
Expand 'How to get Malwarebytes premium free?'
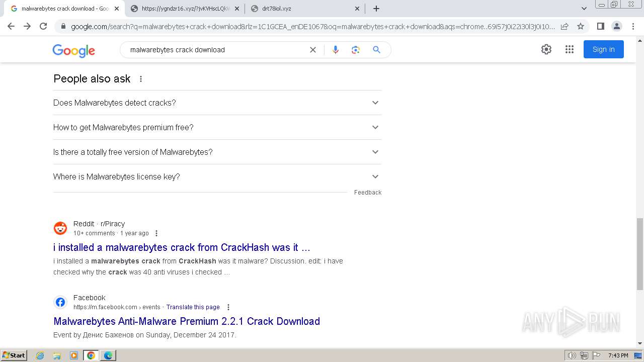[217, 127]
